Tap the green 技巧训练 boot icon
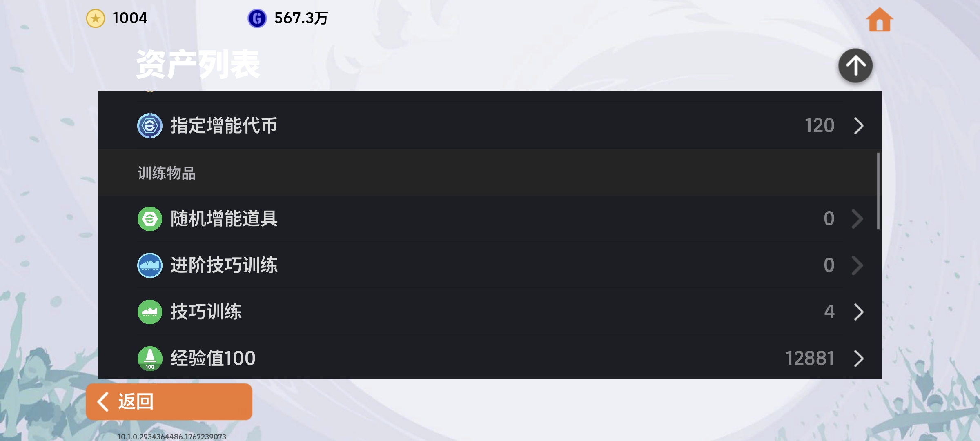This screenshot has width=980, height=441. point(150,312)
